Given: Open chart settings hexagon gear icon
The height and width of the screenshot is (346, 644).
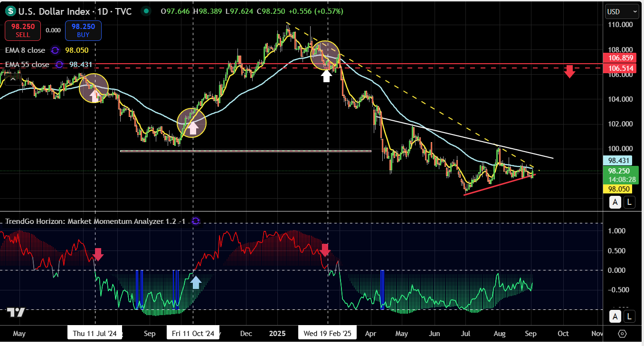Looking at the screenshot, I should [x=623, y=334].
